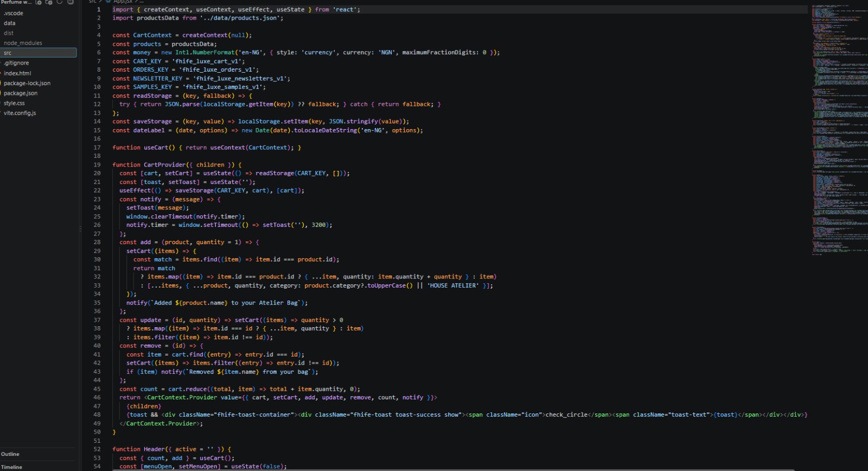Click the 3200 timeout value on line 26

click(x=318, y=225)
